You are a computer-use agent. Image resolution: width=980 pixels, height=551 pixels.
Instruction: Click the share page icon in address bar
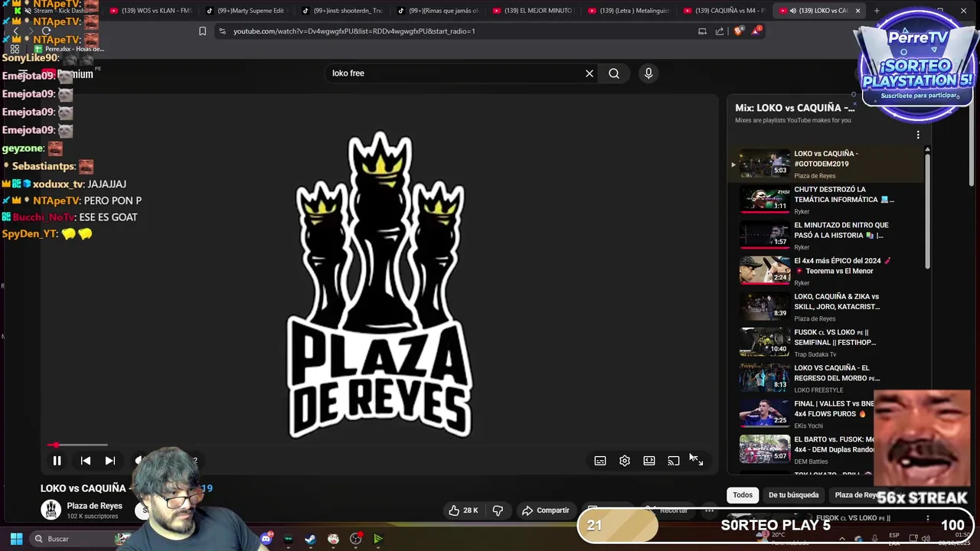pyautogui.click(x=720, y=31)
